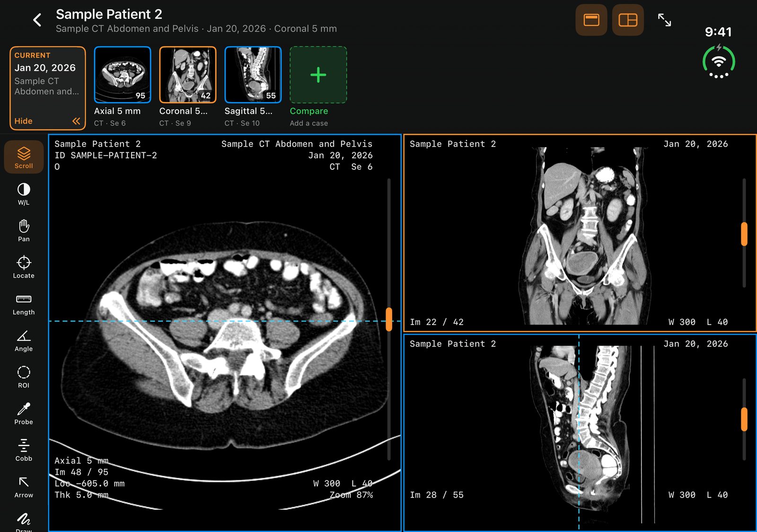Click the 'Im 22 / 42' text
The width and height of the screenshot is (757, 532).
pyautogui.click(x=437, y=322)
